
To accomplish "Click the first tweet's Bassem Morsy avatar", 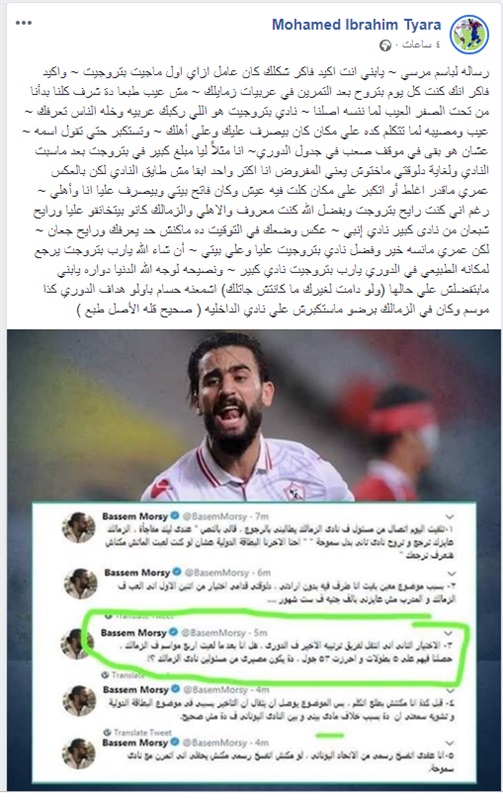I will click(79, 528).
